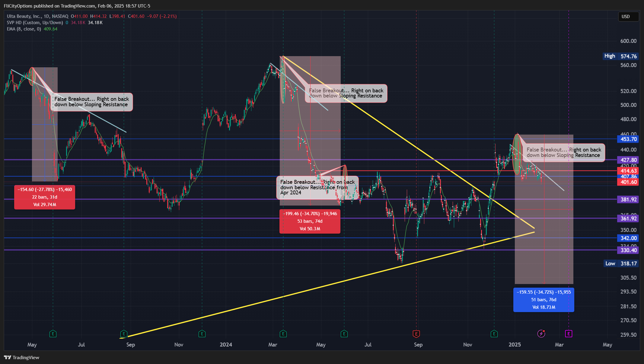This screenshot has width=644, height=364.
Task: Click the 330.40 purple line price label
Action: coord(628,250)
